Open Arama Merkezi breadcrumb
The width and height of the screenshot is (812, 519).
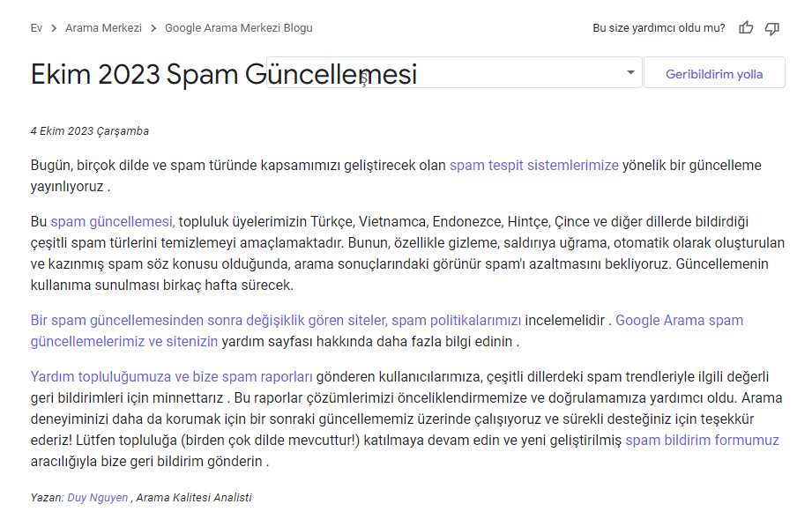(103, 28)
